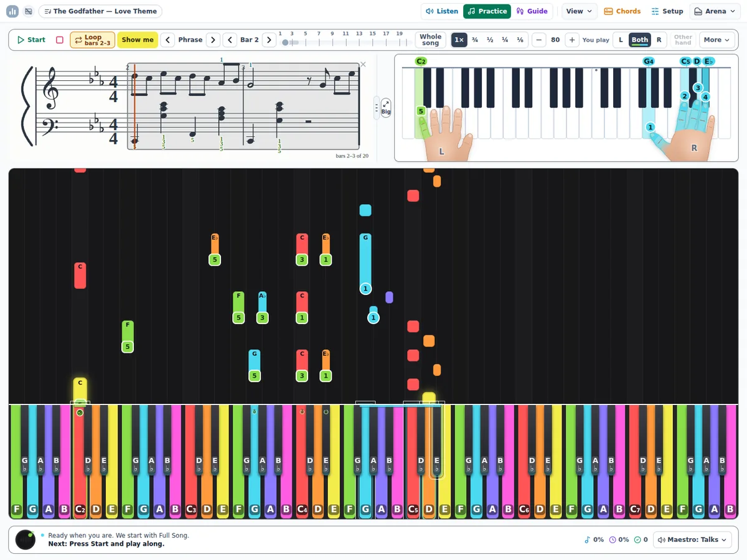Click the Maestro avatar circle

pyautogui.click(x=26, y=539)
